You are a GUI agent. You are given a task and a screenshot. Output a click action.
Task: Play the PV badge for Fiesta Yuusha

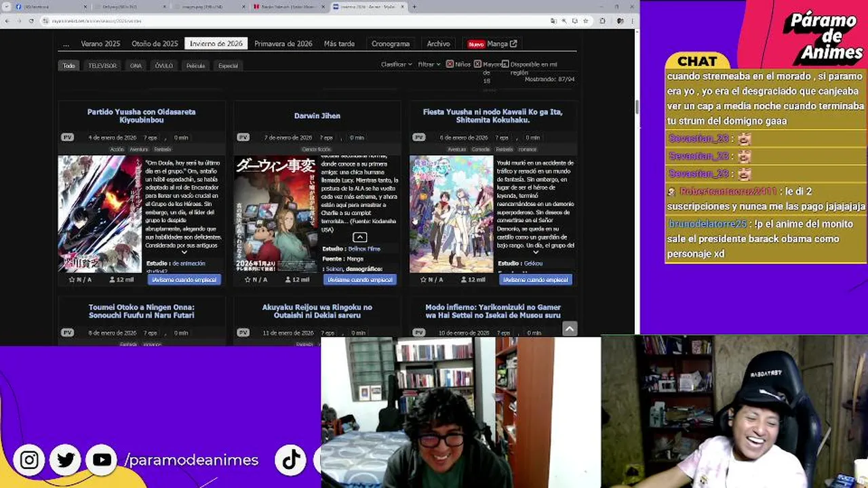418,138
